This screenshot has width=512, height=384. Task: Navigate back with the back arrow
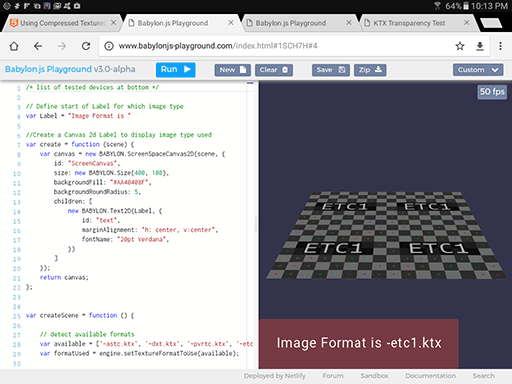point(38,46)
